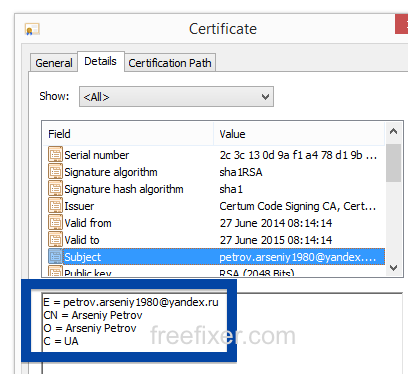The image size is (408, 374).
Task: Click the Subject field icon
Action: 55,257
